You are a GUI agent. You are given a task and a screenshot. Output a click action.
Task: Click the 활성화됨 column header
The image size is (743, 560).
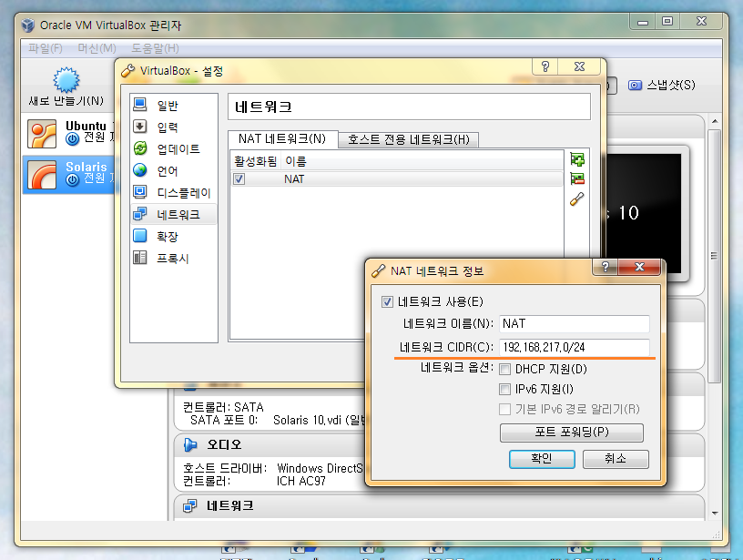pos(255,161)
